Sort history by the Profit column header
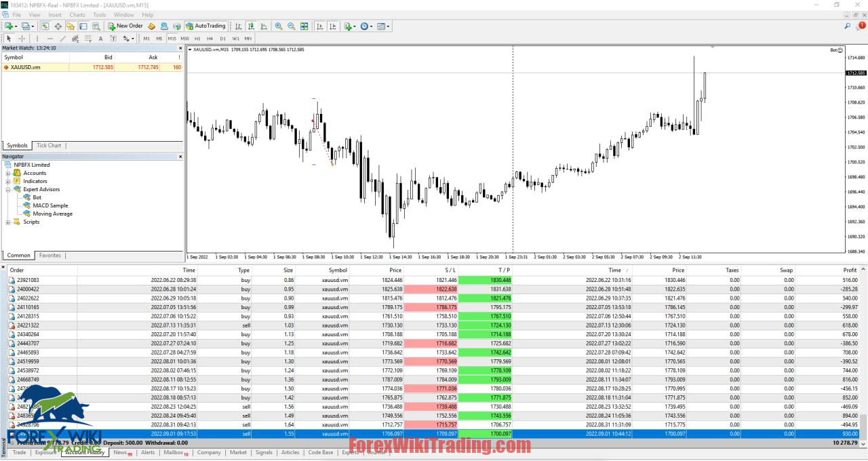The width and height of the screenshot is (868, 461). (850, 270)
